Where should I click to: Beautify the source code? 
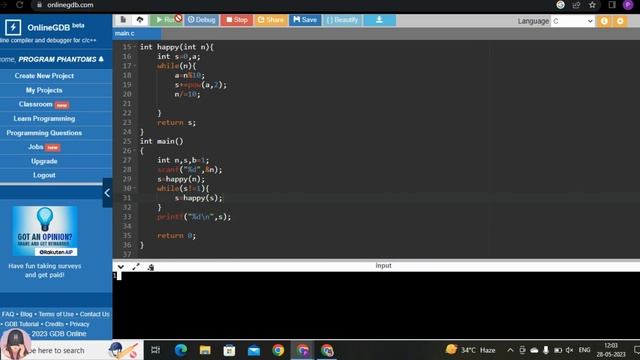pos(342,20)
